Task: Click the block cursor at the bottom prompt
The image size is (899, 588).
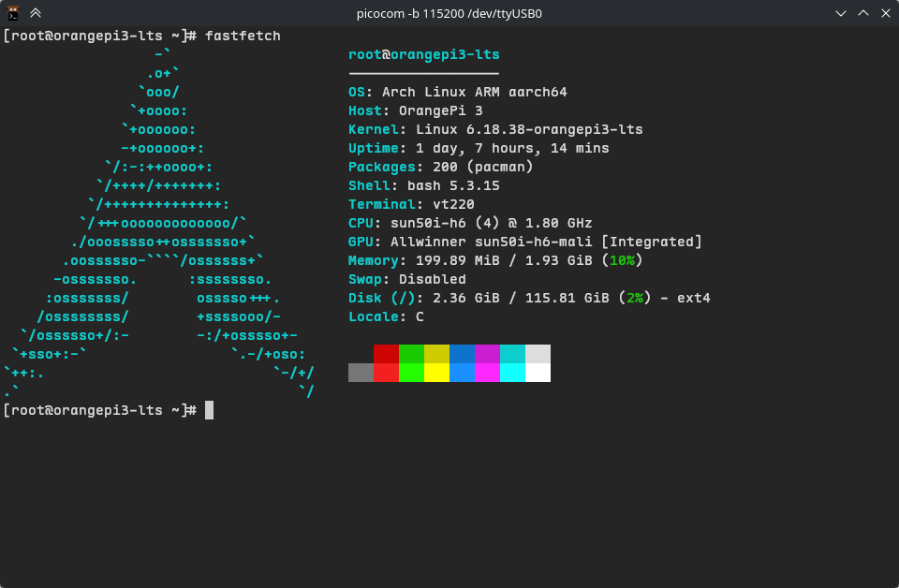Action: pos(209,410)
